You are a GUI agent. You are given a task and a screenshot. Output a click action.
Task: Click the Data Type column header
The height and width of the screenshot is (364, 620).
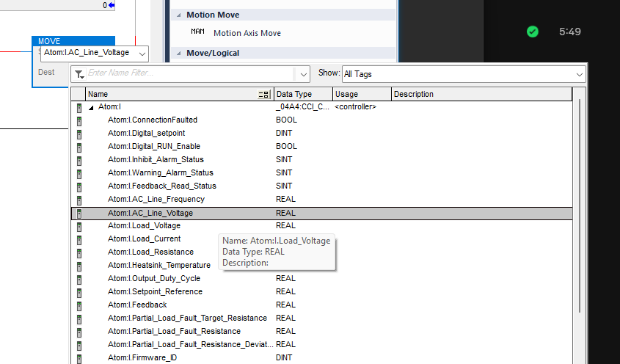point(302,94)
